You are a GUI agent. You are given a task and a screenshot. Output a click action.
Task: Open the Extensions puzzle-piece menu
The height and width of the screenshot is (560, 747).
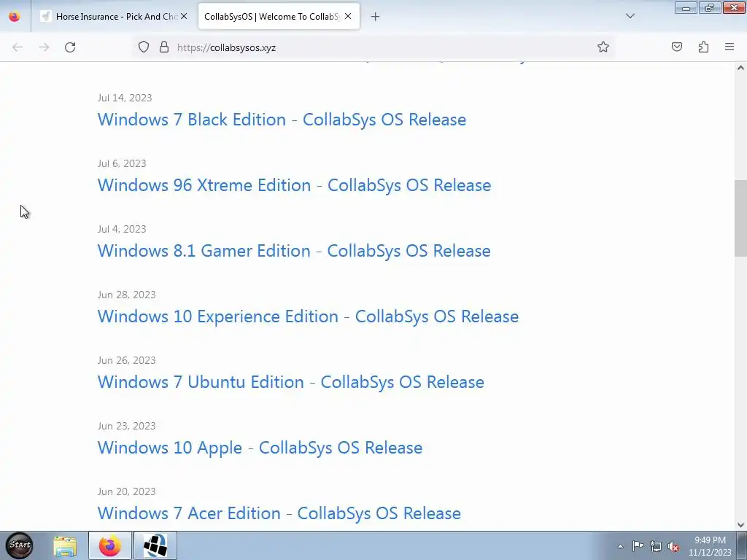click(x=703, y=47)
